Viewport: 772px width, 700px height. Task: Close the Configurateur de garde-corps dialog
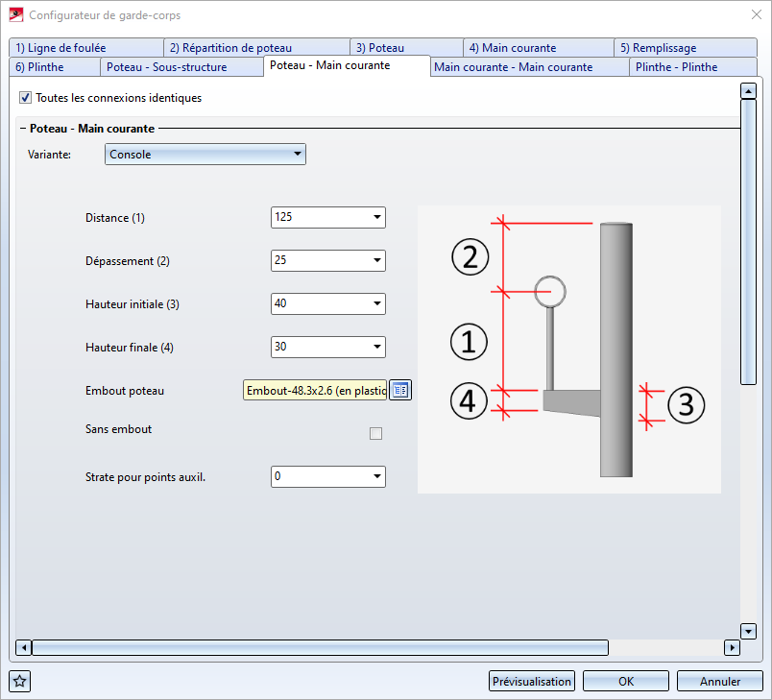coord(757,14)
